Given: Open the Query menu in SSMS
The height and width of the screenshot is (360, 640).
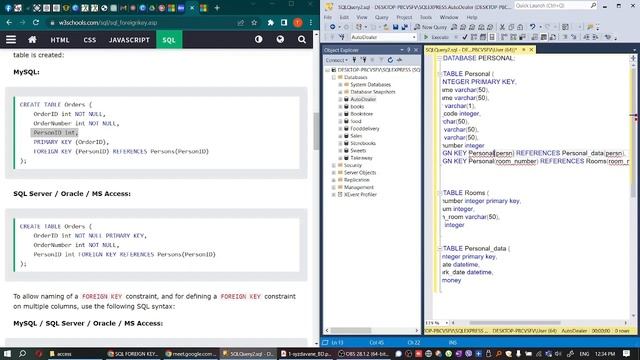Looking at the screenshot, I should (x=382, y=17).
